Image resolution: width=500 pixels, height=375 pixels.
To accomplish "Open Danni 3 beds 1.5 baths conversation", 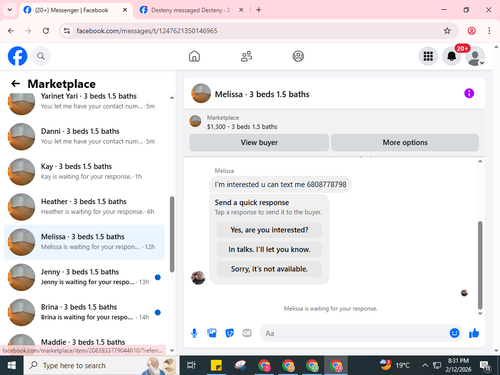I will (x=84, y=136).
